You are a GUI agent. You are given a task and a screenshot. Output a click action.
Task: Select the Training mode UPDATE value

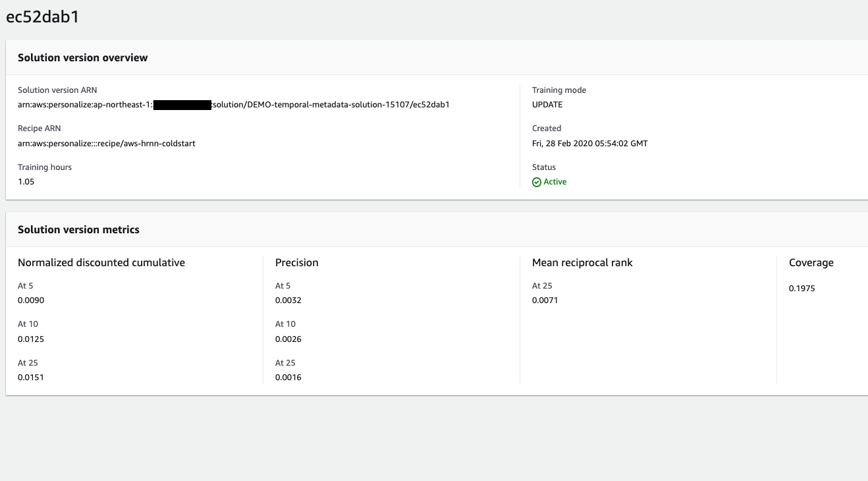549,104
